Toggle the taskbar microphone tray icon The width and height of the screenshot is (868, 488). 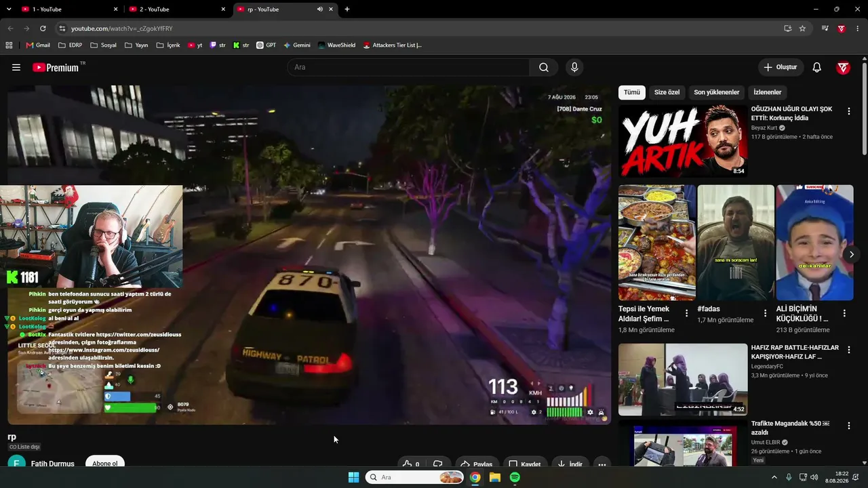pos(789,477)
